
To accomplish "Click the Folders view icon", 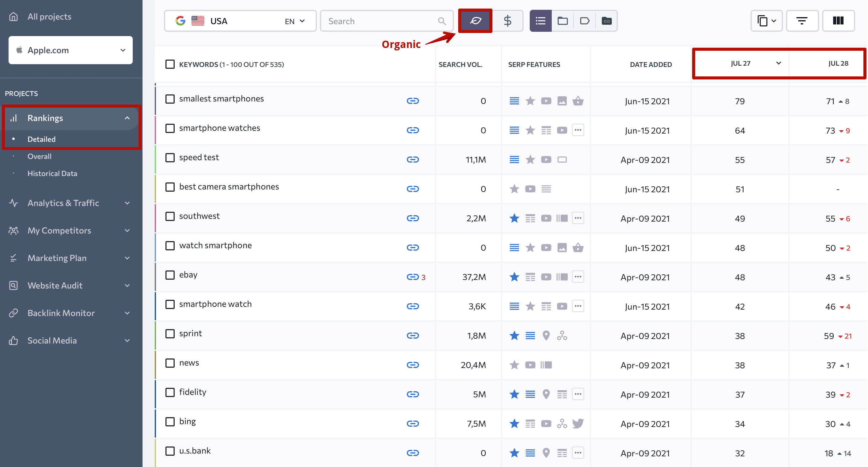I will click(x=562, y=21).
